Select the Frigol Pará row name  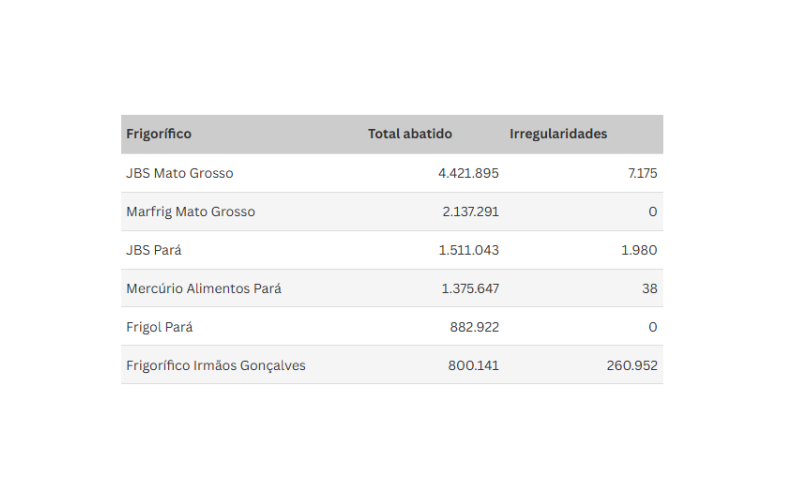pos(159,327)
